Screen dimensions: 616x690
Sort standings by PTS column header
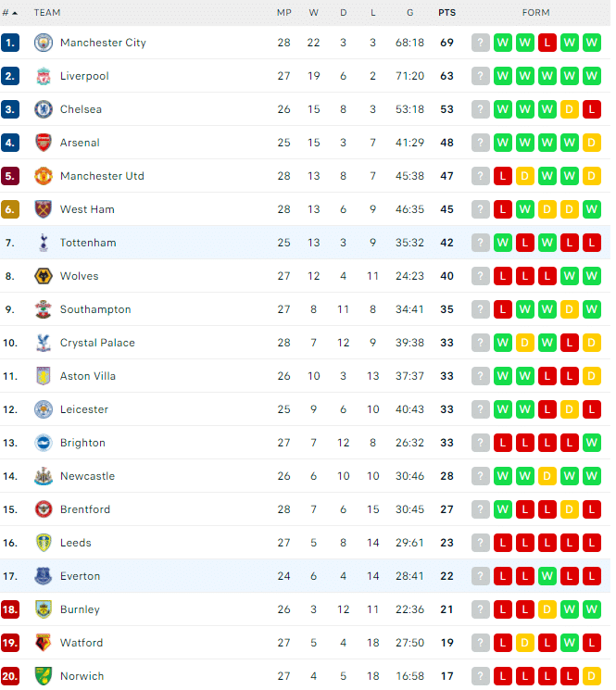(447, 13)
